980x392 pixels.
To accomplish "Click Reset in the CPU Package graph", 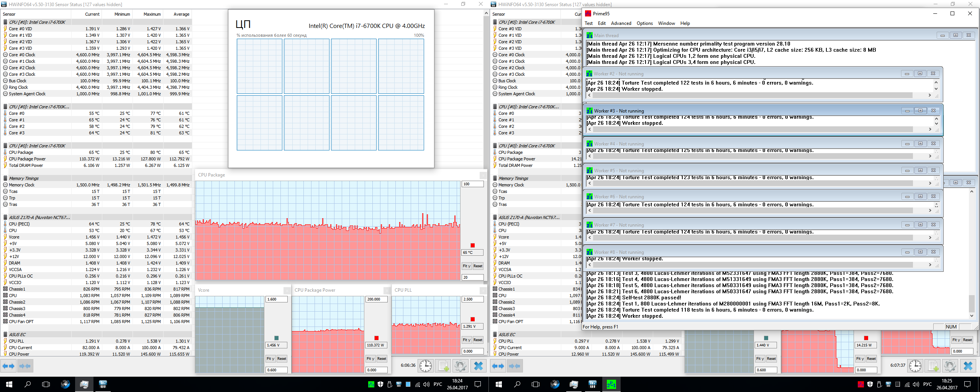I will pyautogui.click(x=478, y=266).
